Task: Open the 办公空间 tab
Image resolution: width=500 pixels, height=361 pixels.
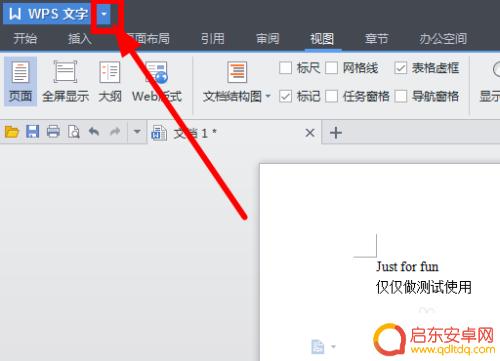Action: click(443, 39)
